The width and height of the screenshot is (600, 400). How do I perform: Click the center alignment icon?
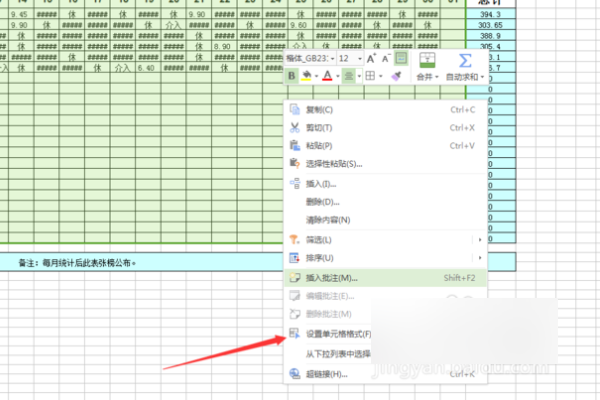349,76
